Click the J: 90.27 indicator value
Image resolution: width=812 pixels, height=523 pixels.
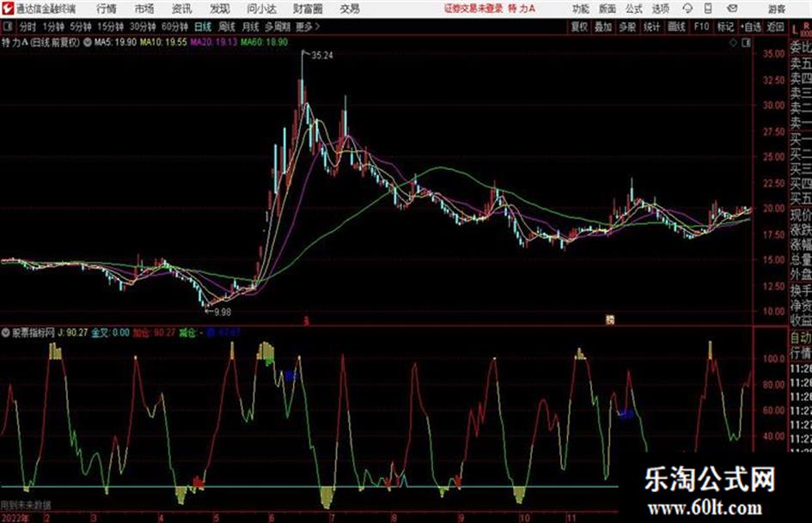coord(73,332)
